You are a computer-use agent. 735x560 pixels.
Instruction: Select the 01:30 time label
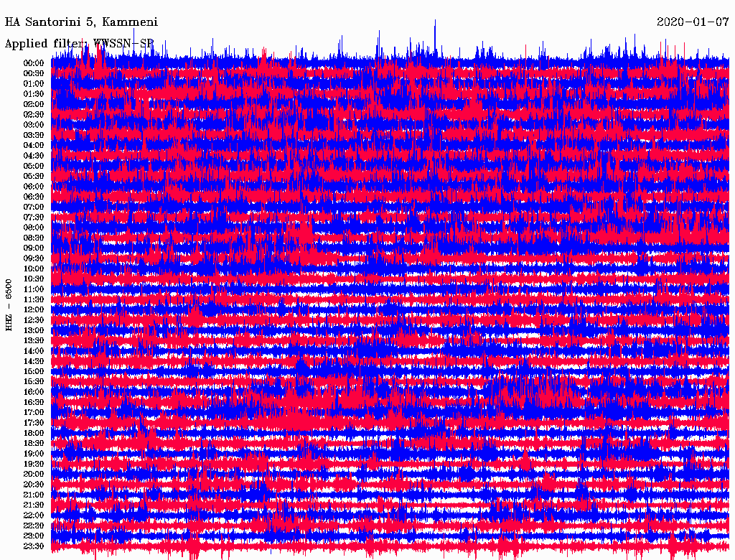point(34,94)
